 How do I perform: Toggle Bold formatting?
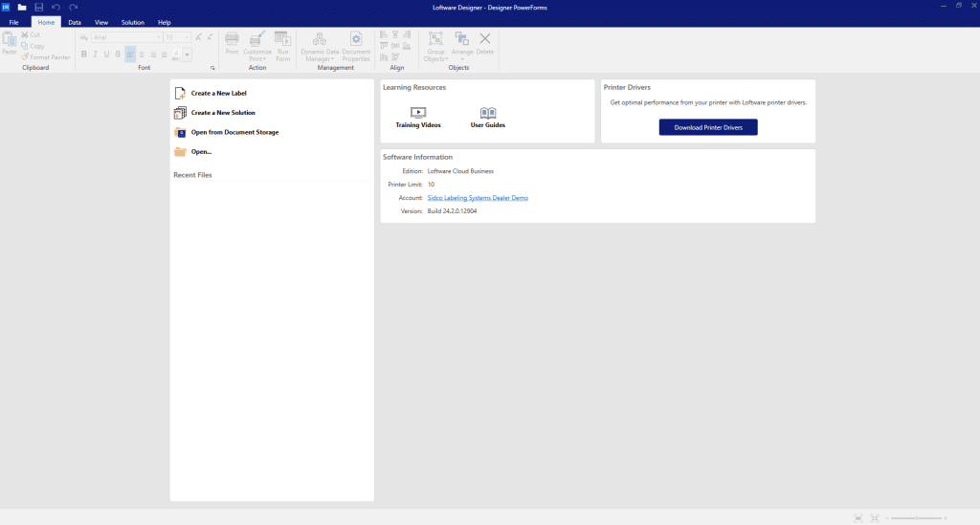(x=84, y=55)
